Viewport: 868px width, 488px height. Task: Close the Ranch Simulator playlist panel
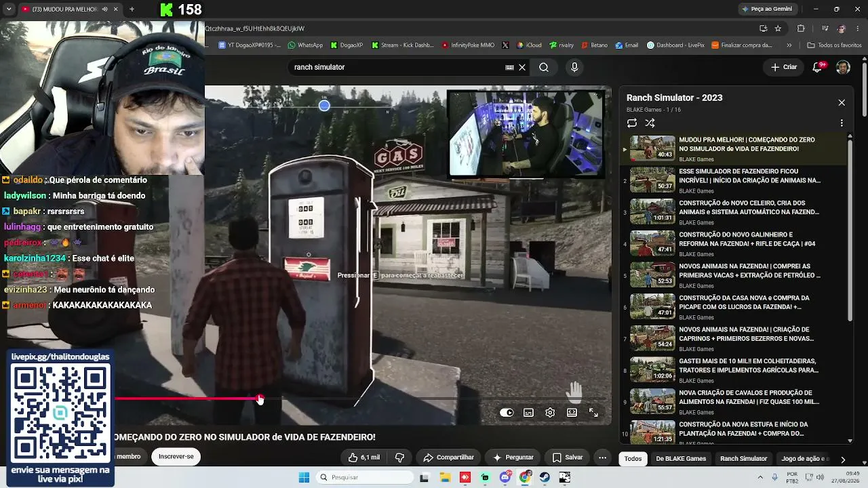(842, 102)
